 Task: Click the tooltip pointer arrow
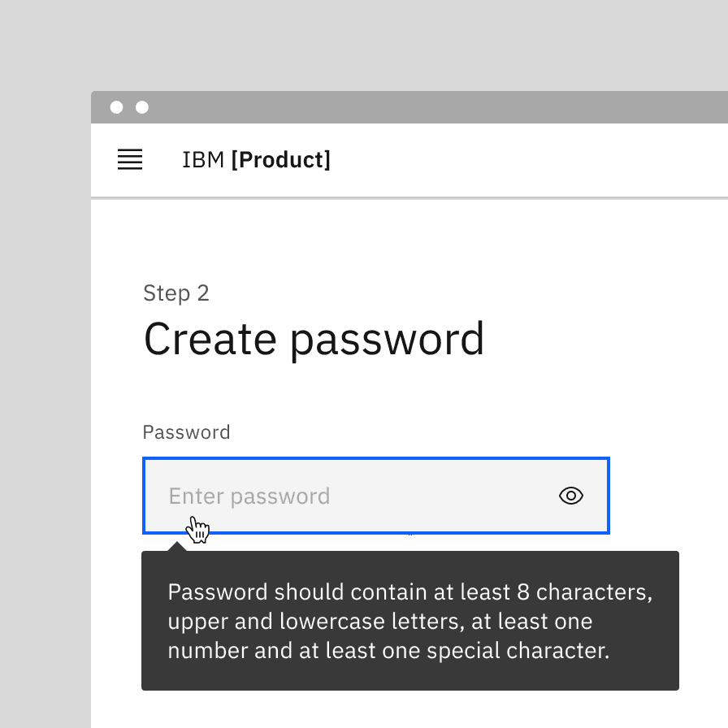pos(176,544)
